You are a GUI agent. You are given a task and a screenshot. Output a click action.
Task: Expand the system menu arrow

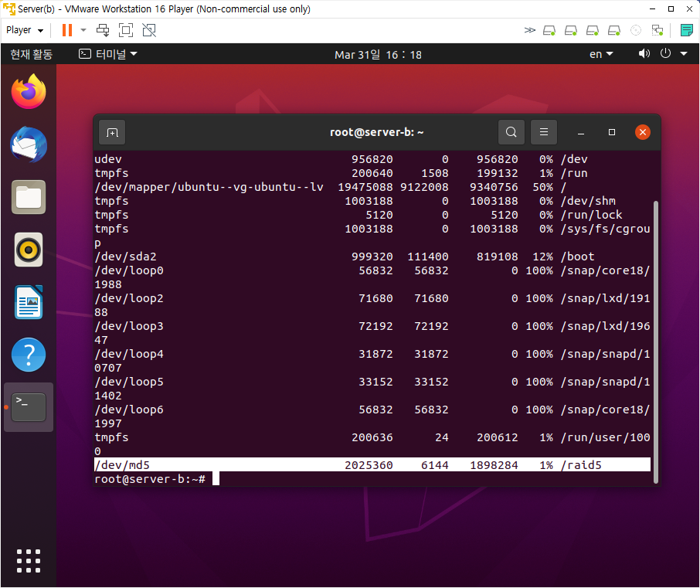pyautogui.click(x=684, y=54)
